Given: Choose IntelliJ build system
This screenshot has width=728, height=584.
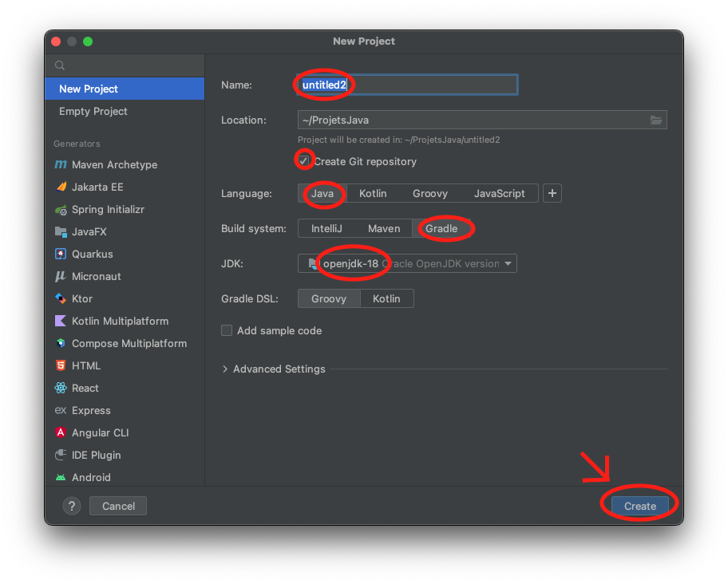Looking at the screenshot, I should (326, 229).
